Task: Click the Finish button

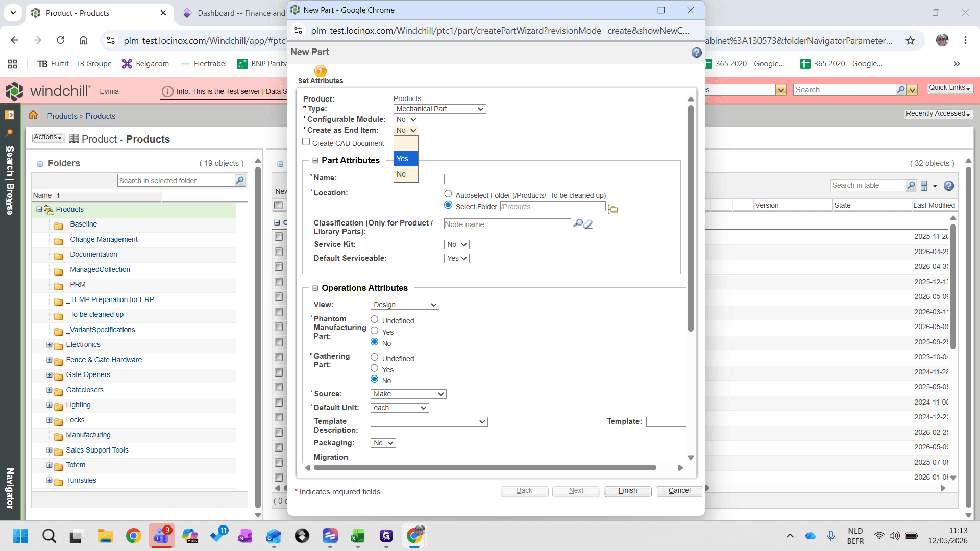Action: coord(627,491)
